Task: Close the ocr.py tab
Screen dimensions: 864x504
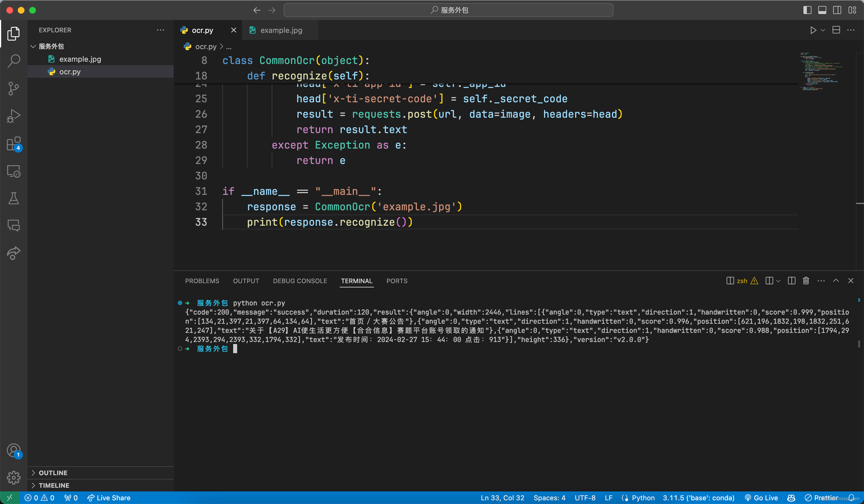Action: click(233, 30)
